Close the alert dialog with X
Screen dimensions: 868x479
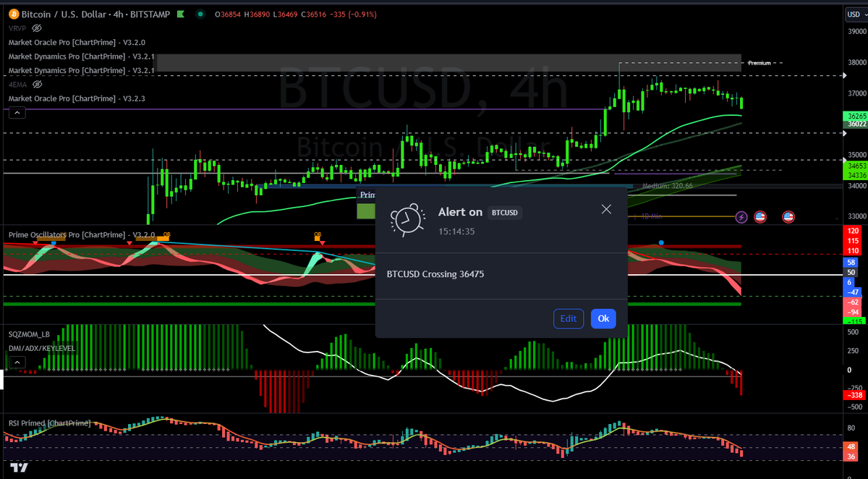606,209
